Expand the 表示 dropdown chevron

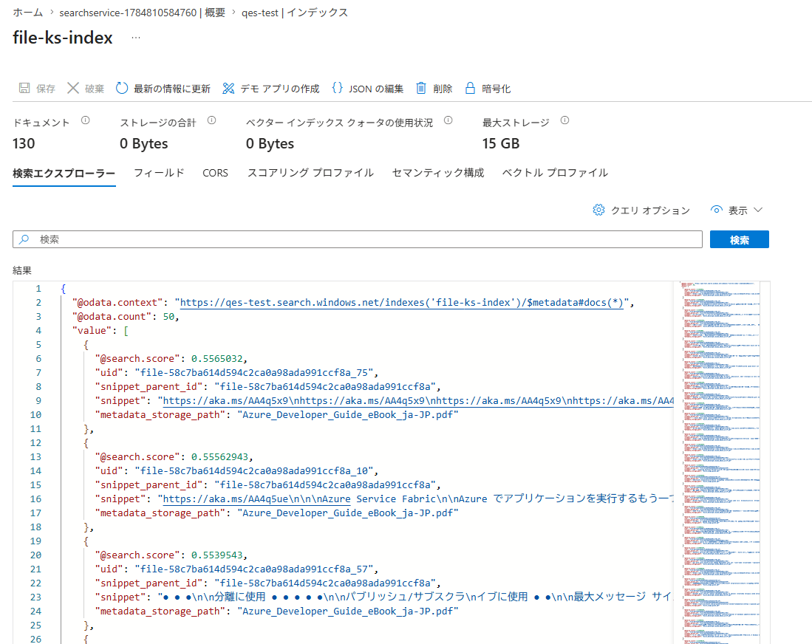tap(758, 210)
